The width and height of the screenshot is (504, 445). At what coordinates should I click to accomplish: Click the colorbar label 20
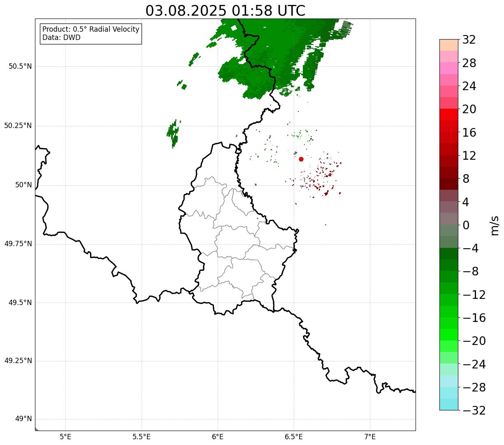pyautogui.click(x=469, y=109)
